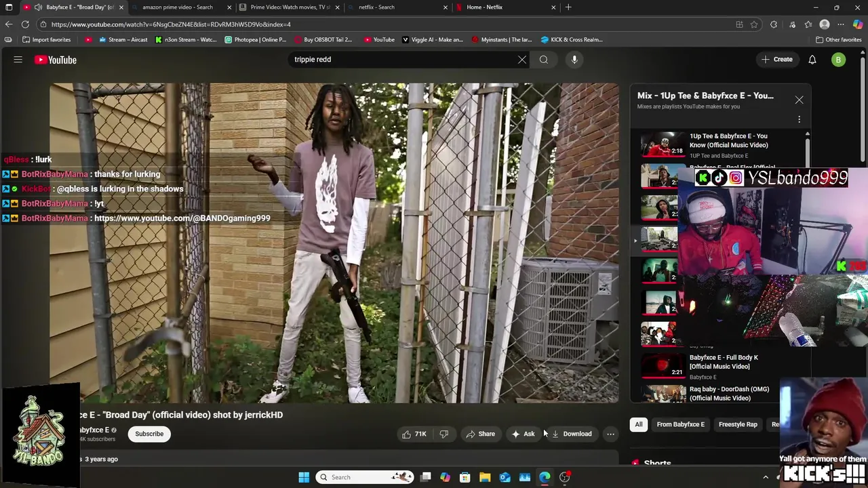Click the Broad Day video player
The image size is (868, 488).
point(334,243)
